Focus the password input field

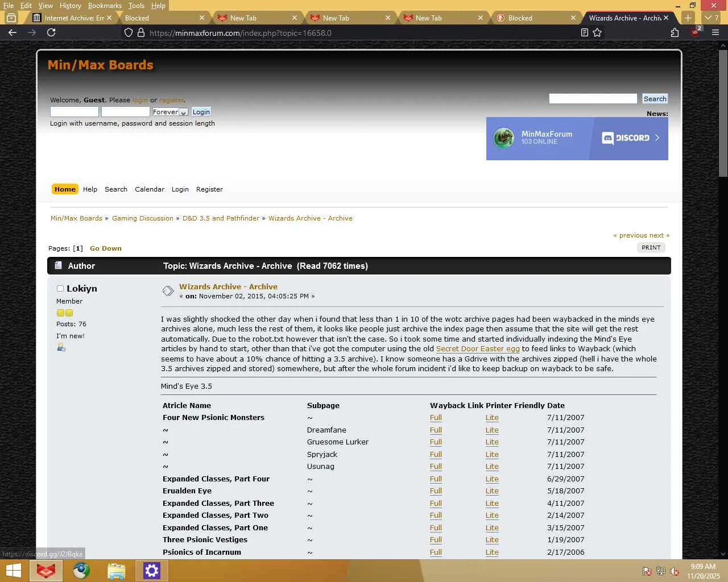click(126, 112)
